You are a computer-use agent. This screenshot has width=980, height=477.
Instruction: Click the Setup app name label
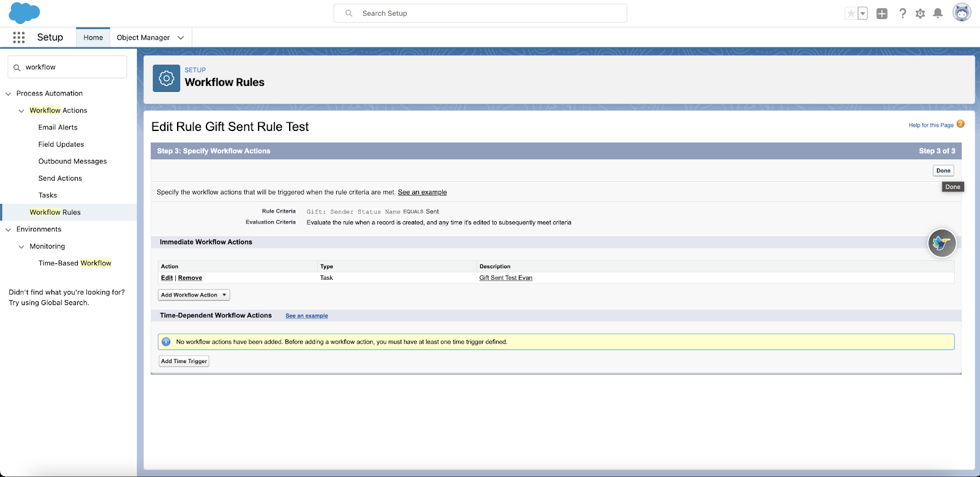[x=50, y=37]
